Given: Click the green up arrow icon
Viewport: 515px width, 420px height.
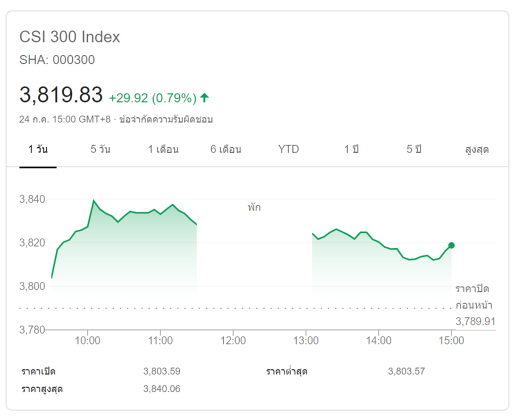Looking at the screenshot, I should pyautogui.click(x=205, y=98).
